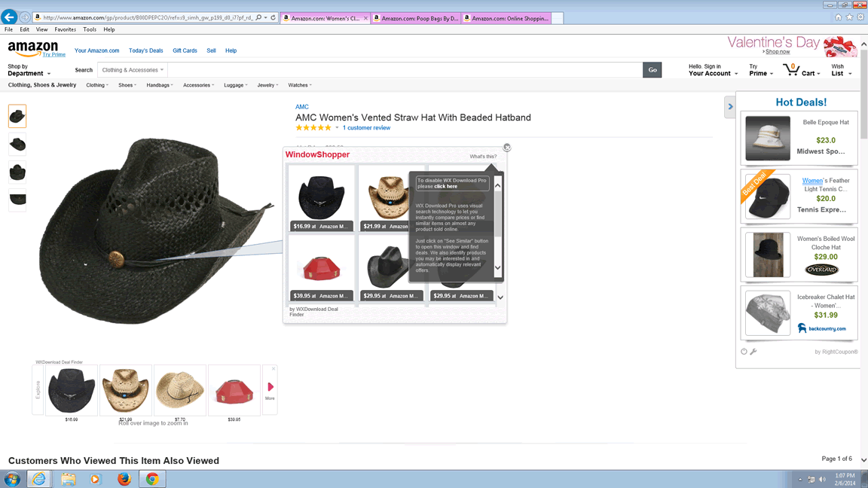Open Chrome from the taskbar
The width and height of the screenshot is (868, 488).
[152, 479]
